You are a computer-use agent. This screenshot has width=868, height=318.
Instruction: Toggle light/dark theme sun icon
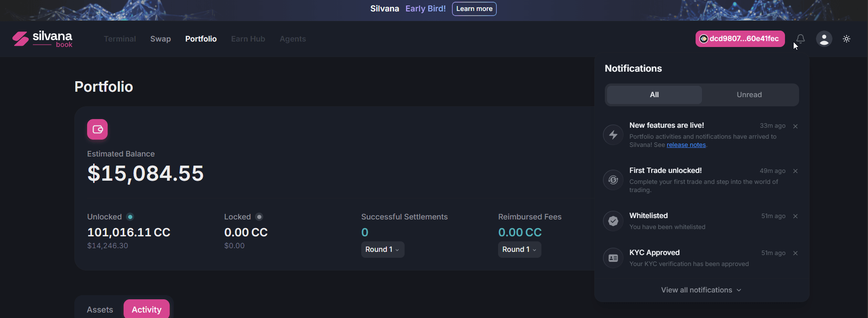coord(847,39)
